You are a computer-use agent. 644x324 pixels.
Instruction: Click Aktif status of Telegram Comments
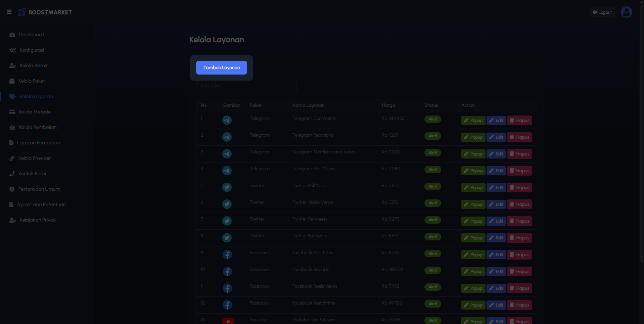[432, 119]
